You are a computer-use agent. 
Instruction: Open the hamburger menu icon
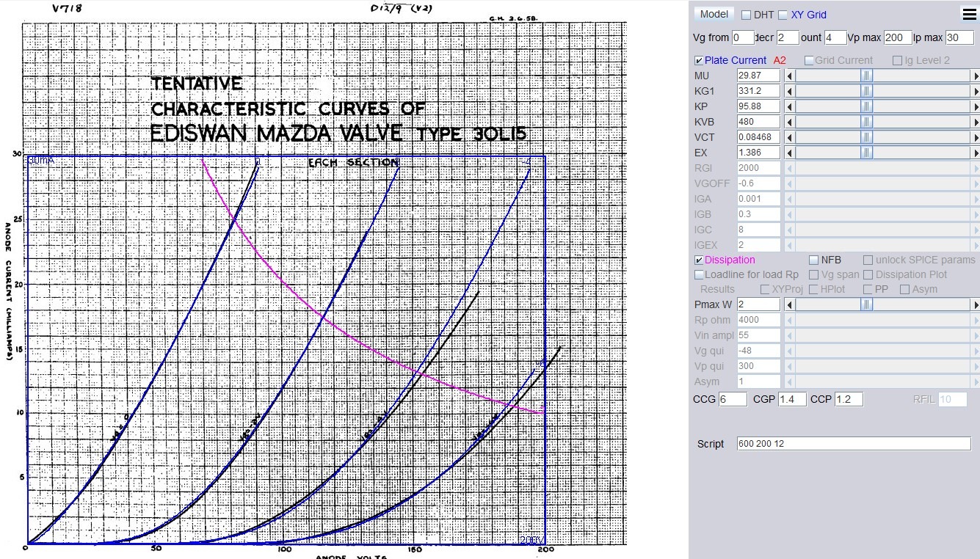[969, 14]
